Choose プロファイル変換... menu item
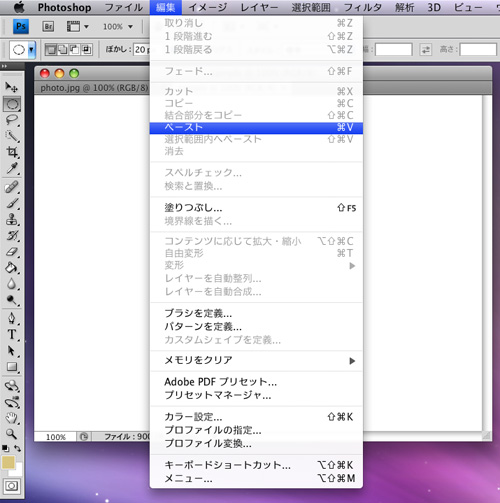This screenshot has height=503, width=500. (x=256, y=444)
